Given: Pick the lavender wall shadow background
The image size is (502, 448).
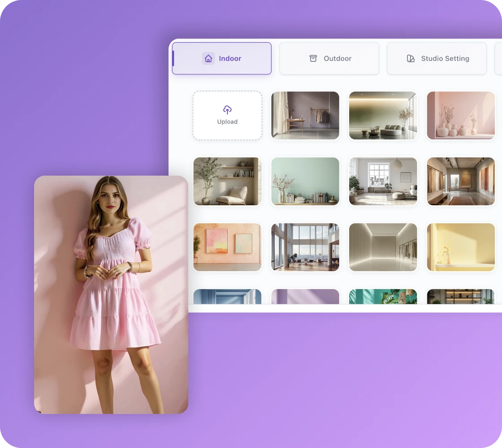Looking at the screenshot, I should 305,296.
